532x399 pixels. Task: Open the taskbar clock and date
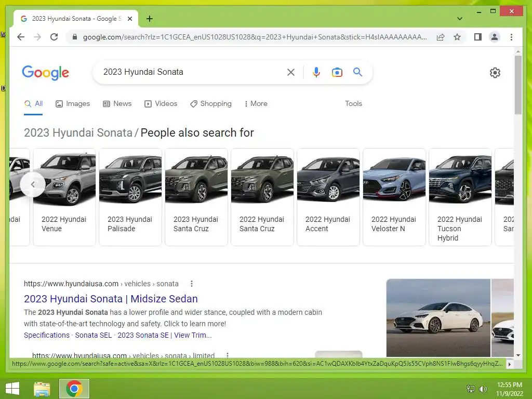pos(510,389)
